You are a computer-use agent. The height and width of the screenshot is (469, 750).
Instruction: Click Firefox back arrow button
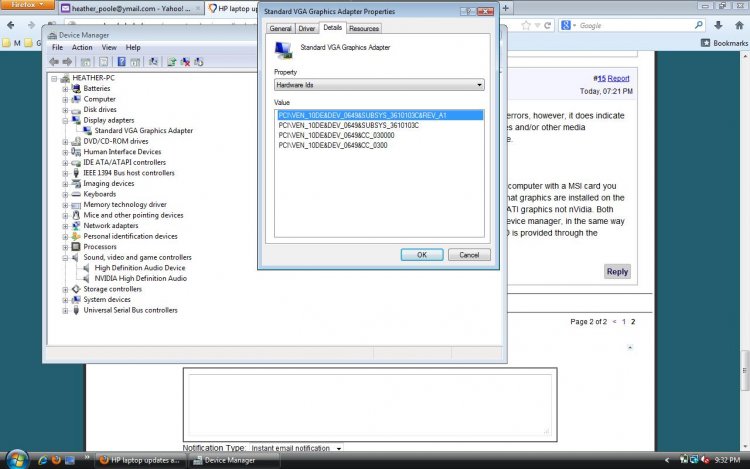pos(12,25)
